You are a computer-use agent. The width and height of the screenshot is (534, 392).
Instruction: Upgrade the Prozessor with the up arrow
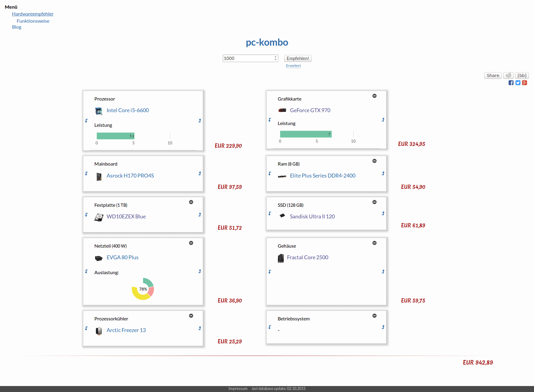click(x=200, y=121)
